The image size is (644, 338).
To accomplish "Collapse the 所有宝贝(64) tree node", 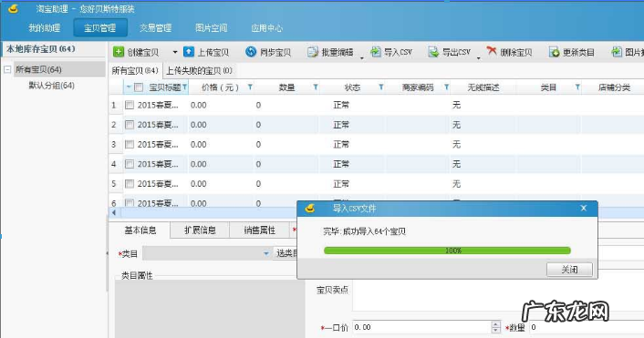I will tap(7, 69).
